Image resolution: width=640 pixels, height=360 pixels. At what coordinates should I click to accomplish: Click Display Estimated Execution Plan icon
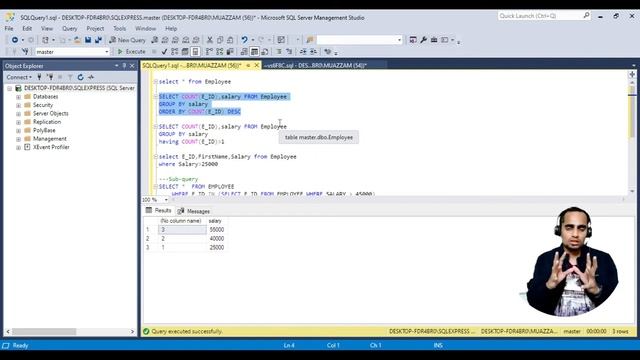coord(175,52)
